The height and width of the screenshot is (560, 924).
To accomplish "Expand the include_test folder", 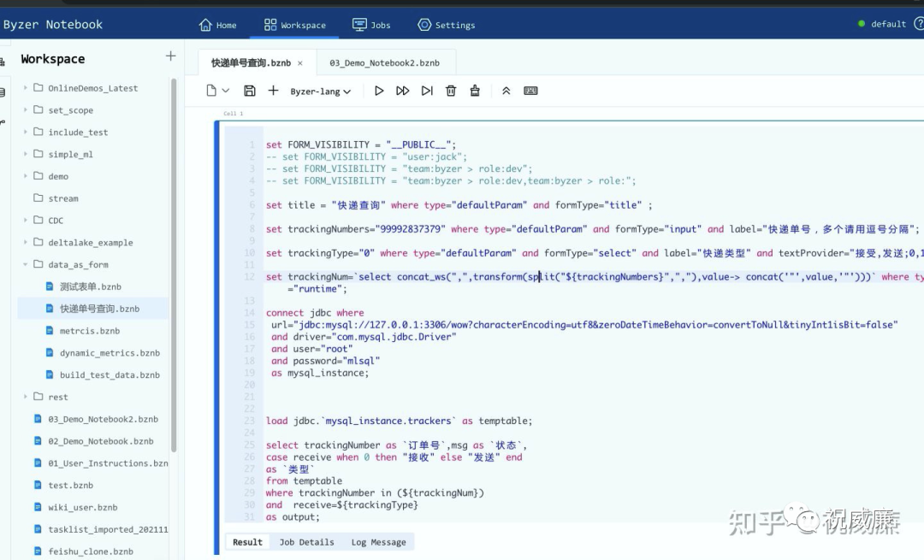I will [x=26, y=132].
